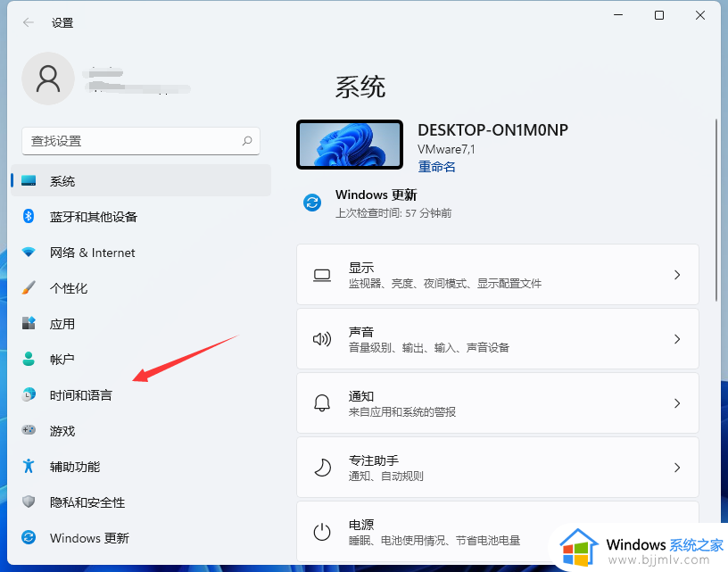Image resolution: width=728 pixels, height=572 pixels.
Task: Click the Wi-Fi network icon
Action: (29, 253)
